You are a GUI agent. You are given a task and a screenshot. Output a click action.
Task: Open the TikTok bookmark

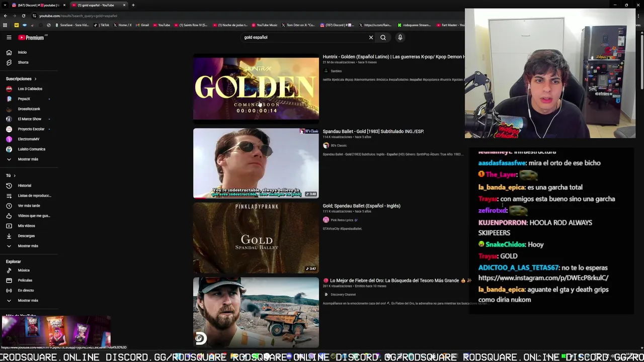pos(102,25)
